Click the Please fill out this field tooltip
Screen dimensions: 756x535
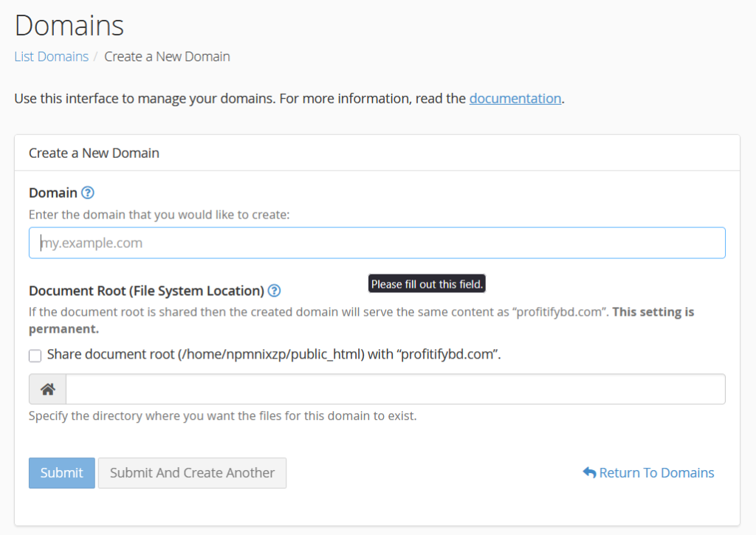point(427,284)
